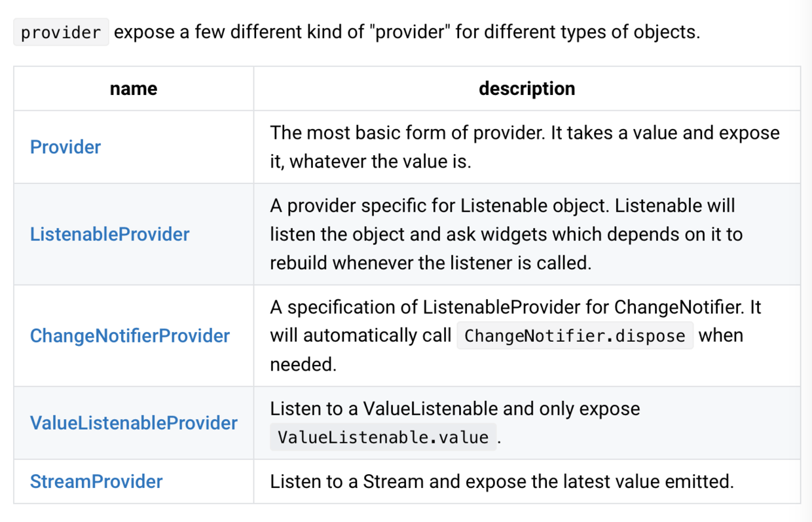The width and height of the screenshot is (812, 522).
Task: Click the ChangeNotifier.dispose code snippet
Action: pyautogui.click(x=574, y=335)
